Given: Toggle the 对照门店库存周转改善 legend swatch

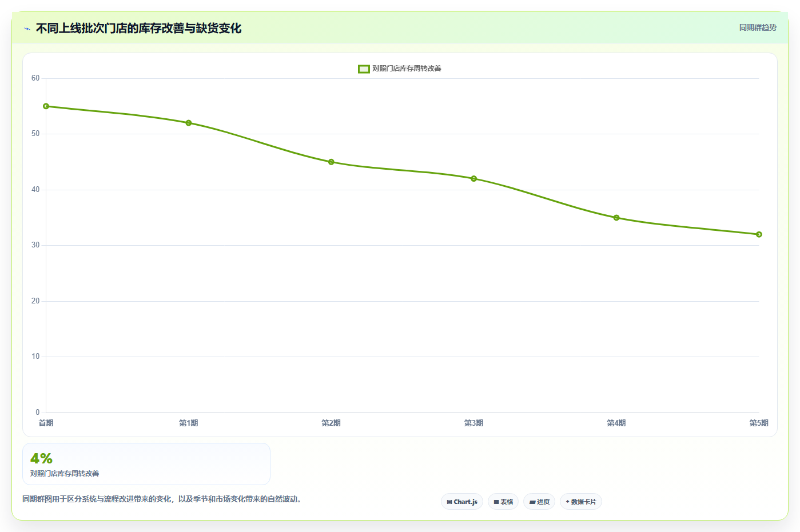Looking at the screenshot, I should click(x=364, y=69).
